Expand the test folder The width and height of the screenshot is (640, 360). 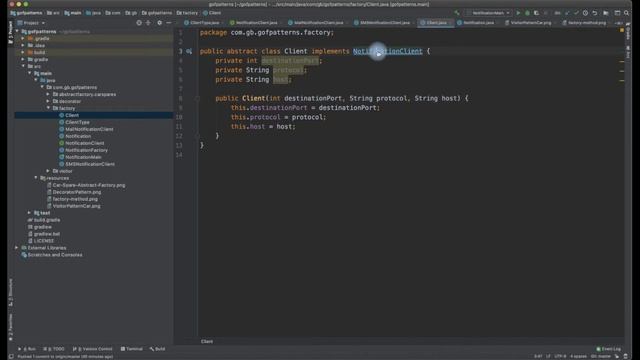(x=29, y=213)
